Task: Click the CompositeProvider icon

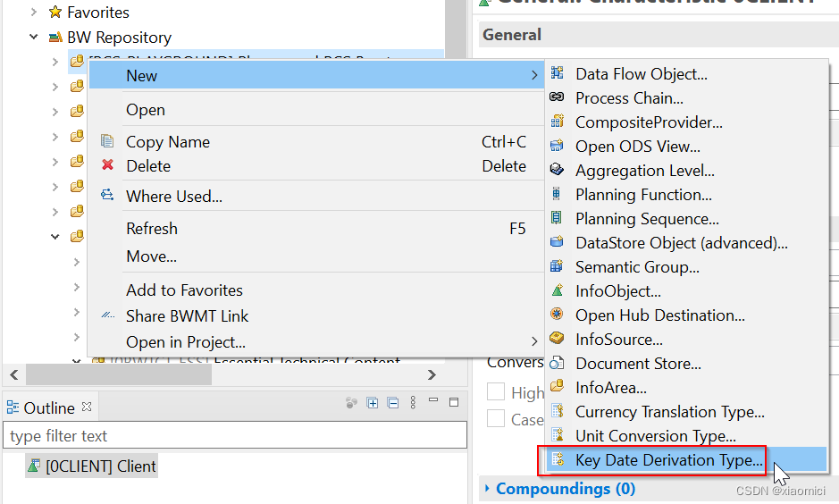Action: [x=557, y=121]
